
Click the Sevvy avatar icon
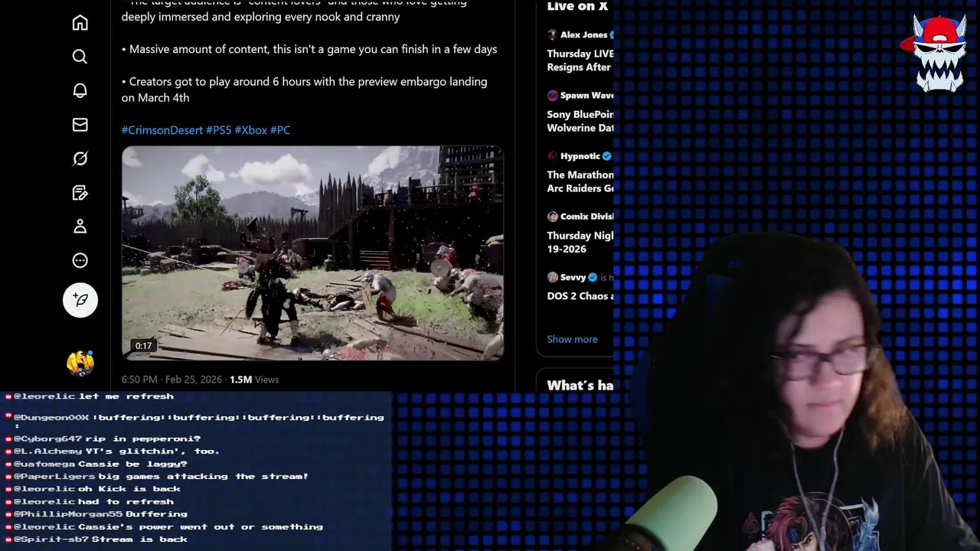pos(552,277)
